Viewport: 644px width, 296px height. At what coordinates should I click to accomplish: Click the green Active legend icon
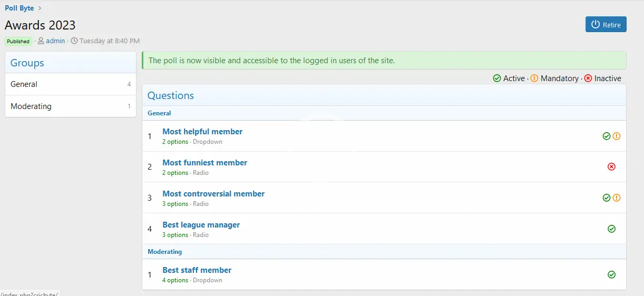497,78
